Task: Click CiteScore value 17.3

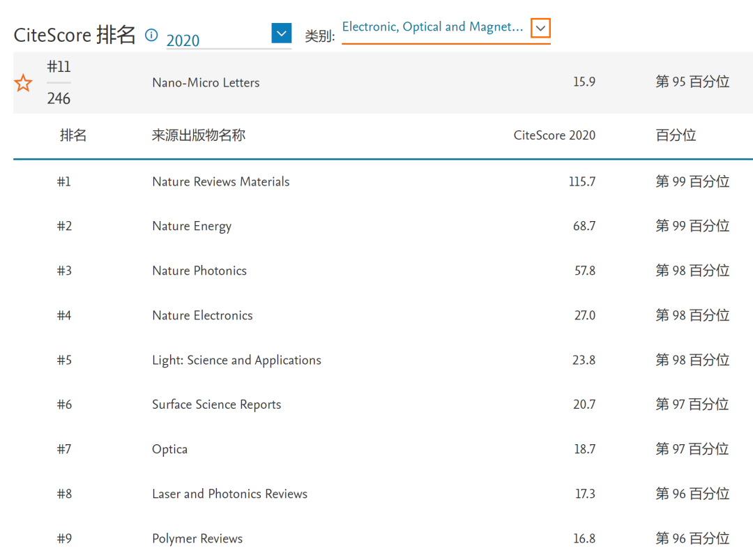Action: click(585, 494)
